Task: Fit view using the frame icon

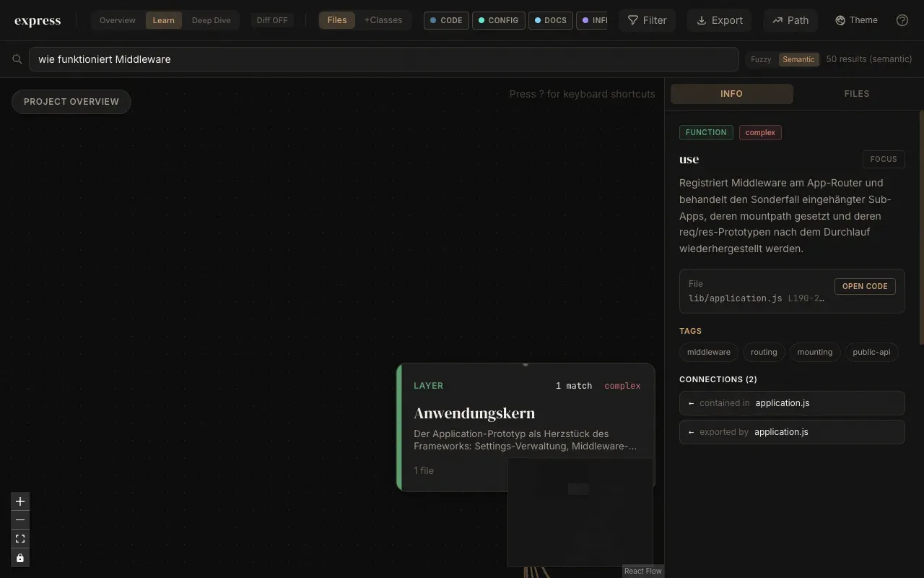Action: click(20, 539)
